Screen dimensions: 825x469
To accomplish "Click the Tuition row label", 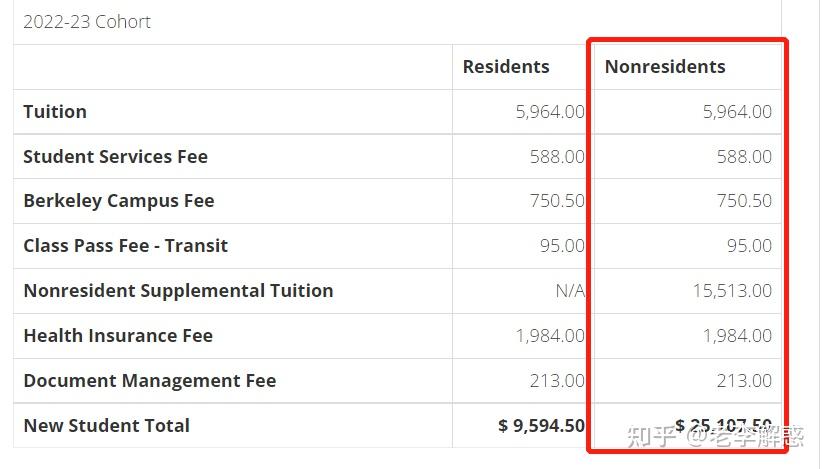I will pos(55,112).
